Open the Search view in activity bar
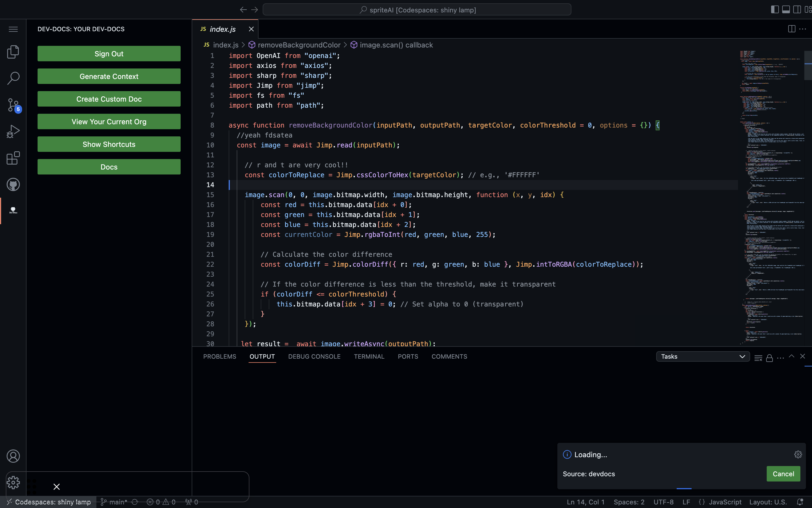 [x=13, y=78]
